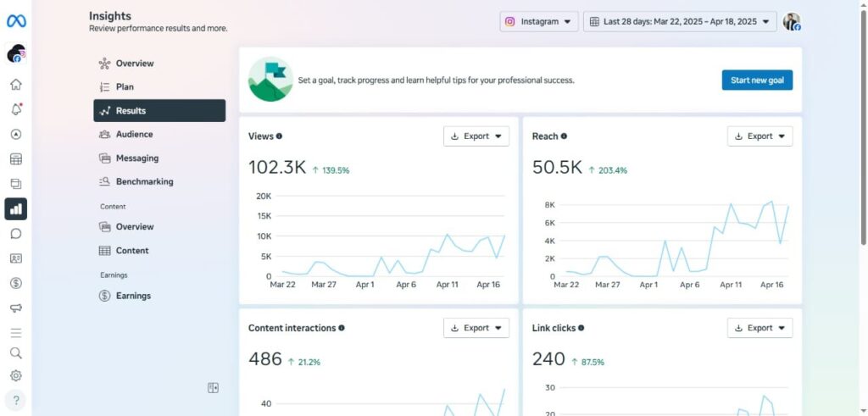Open All tools hamburger menu icon
The width and height of the screenshot is (868, 416).
pyautogui.click(x=16, y=333)
